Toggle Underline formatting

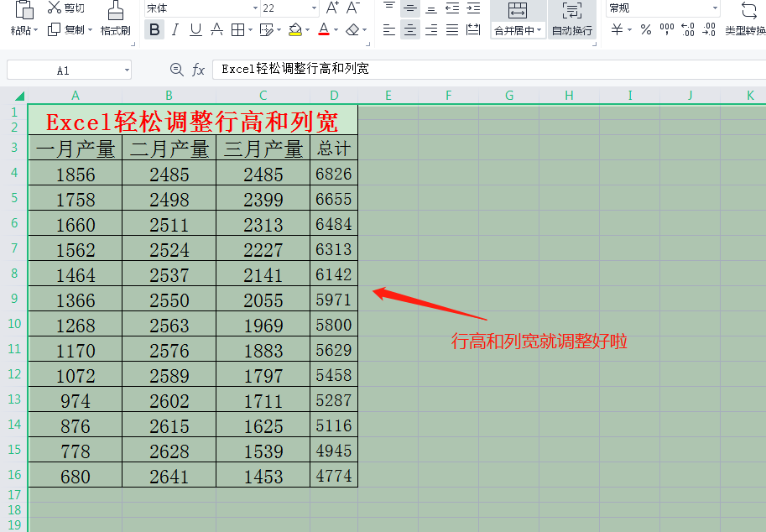click(x=195, y=30)
